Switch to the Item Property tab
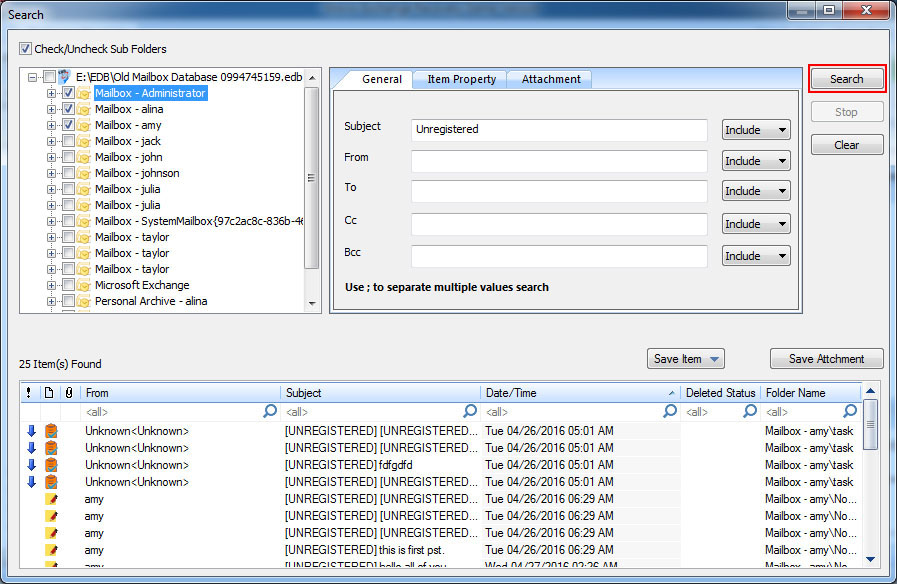The height and width of the screenshot is (584, 897). coord(461,79)
